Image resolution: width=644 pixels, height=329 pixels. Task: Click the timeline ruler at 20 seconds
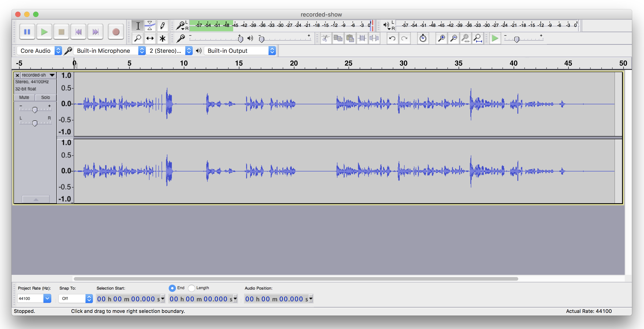294,64
